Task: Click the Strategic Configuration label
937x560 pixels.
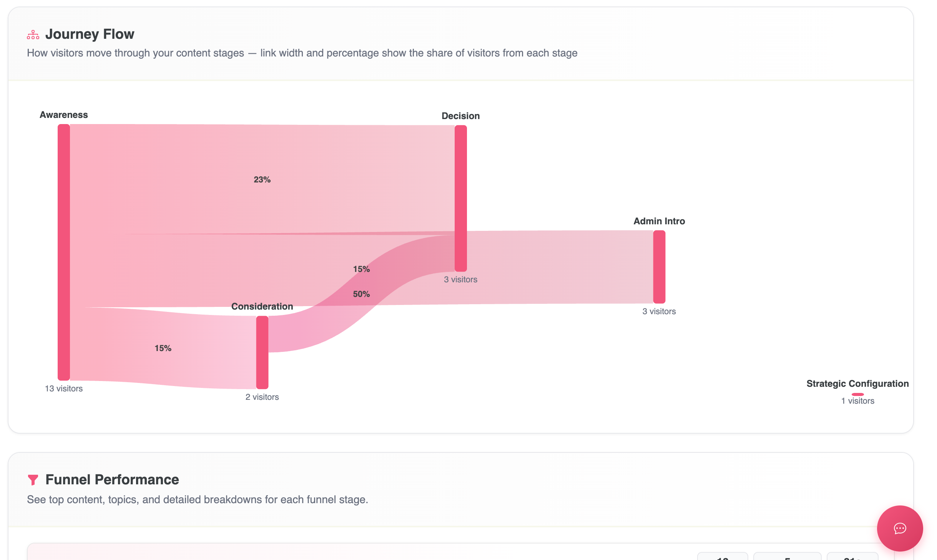Action: 857,384
